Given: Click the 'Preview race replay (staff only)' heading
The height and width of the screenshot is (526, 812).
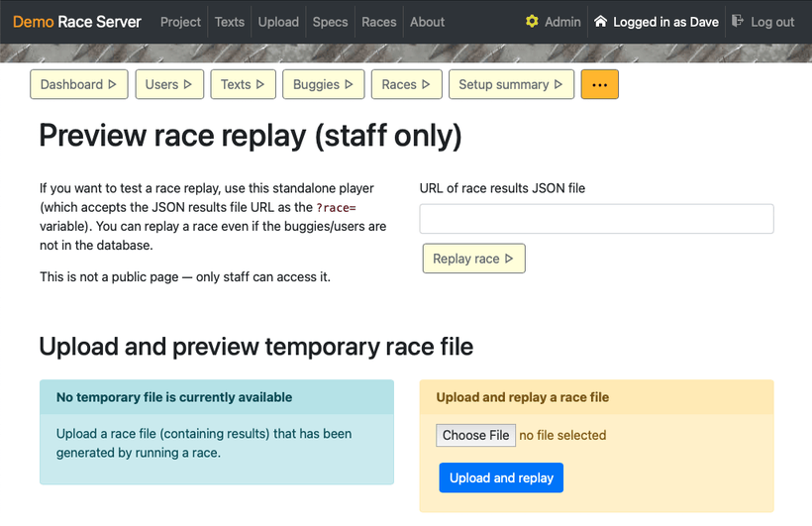Looking at the screenshot, I should pyautogui.click(x=251, y=136).
